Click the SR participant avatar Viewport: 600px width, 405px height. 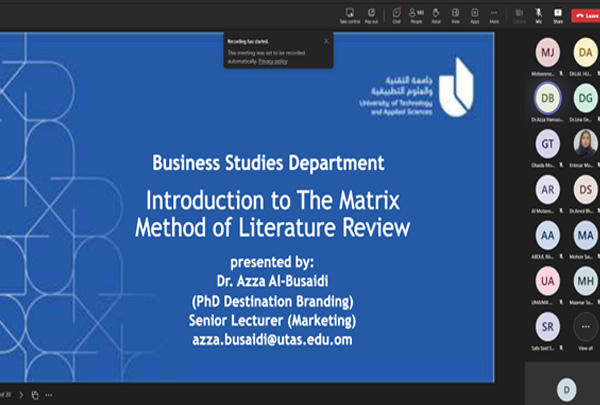tap(547, 328)
